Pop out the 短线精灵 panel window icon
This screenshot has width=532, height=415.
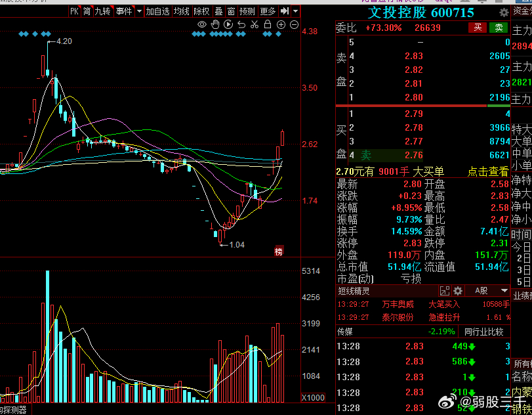[445, 290]
